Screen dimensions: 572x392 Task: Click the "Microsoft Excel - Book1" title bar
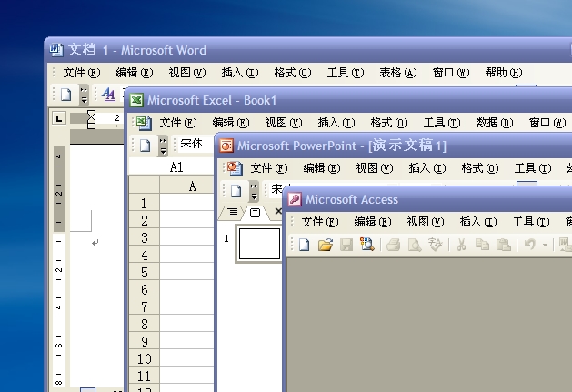[x=212, y=100]
